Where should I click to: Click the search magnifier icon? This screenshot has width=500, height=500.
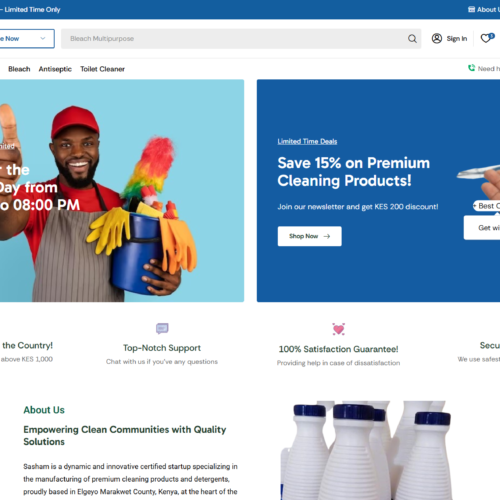pos(412,39)
